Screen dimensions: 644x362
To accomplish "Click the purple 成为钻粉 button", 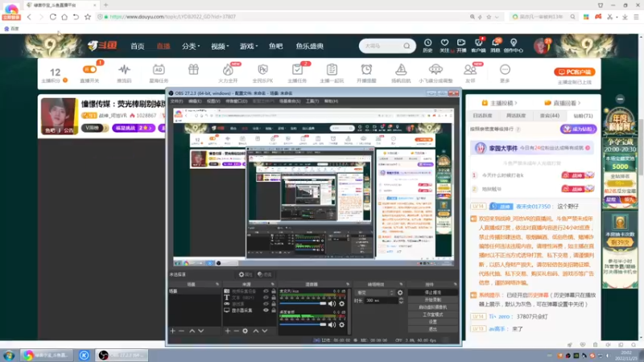I will [x=578, y=129].
